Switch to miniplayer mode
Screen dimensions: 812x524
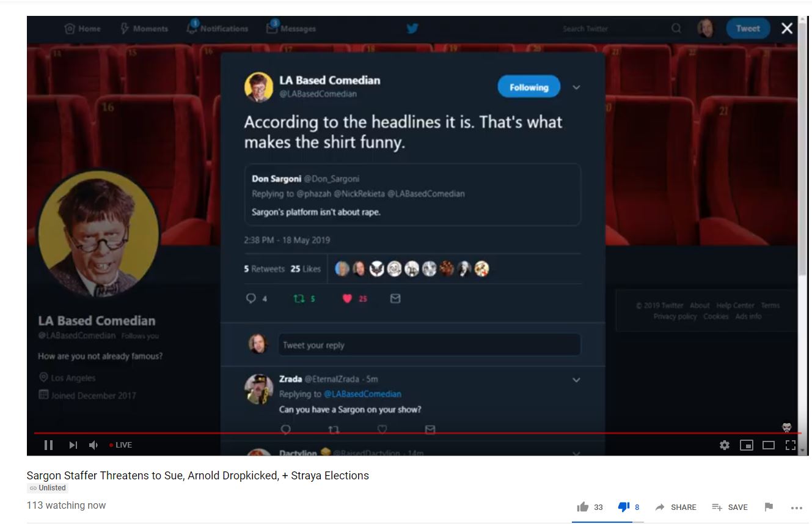(747, 445)
